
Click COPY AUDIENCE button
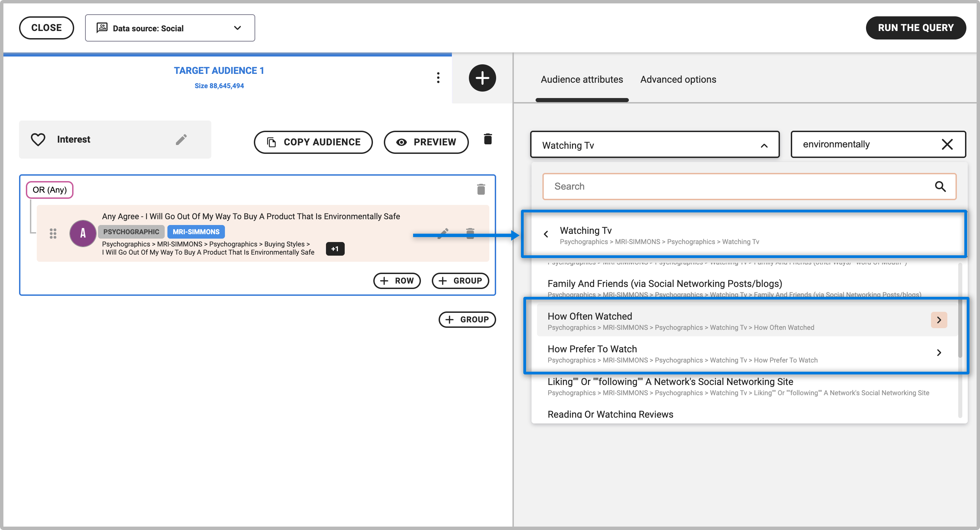313,142
